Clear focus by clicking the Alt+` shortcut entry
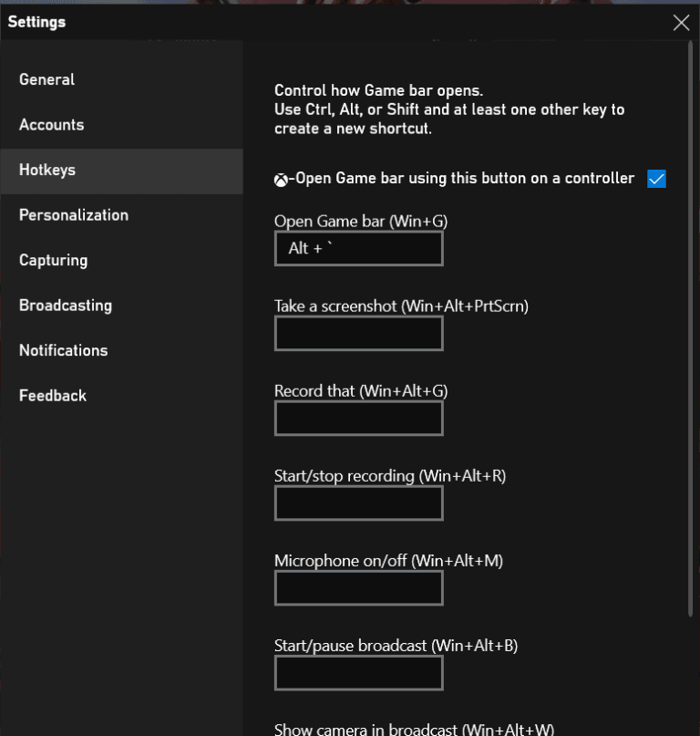This screenshot has height=736, width=700. [x=358, y=247]
